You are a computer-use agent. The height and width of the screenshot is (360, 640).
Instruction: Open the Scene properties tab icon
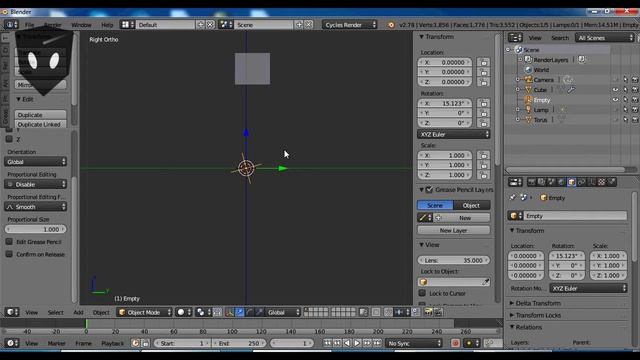551,182
